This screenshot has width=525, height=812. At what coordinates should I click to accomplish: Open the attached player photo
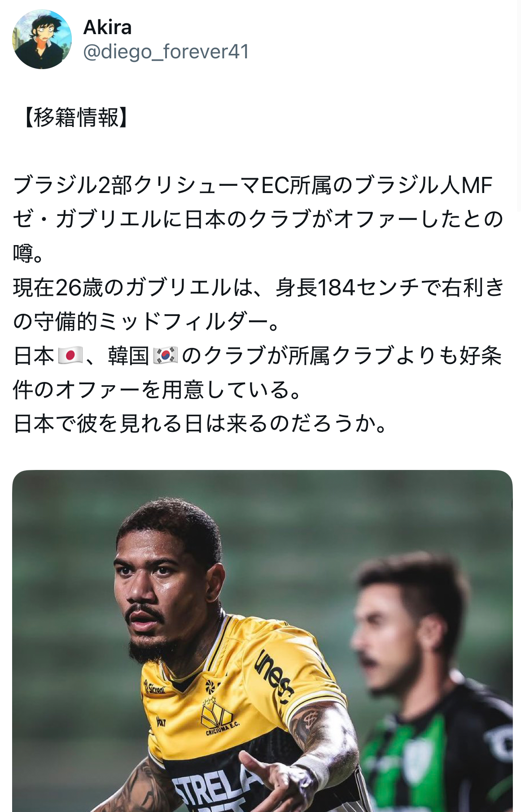tap(262, 641)
